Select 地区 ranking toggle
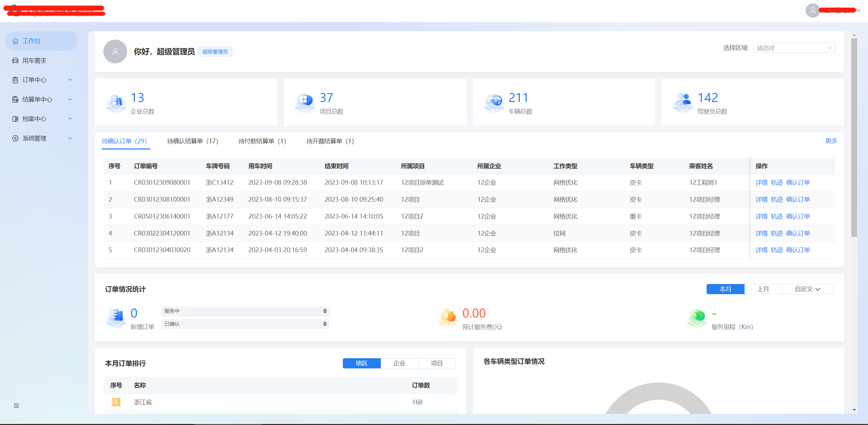Image resolution: width=868 pixels, height=425 pixels. [361, 363]
